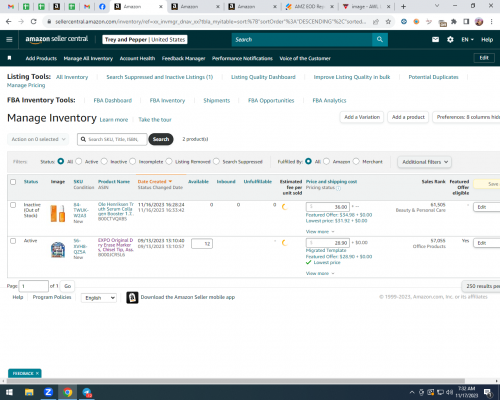Image resolution: width=500 pixels, height=400 pixels.
Task: Open the English language dropdown in footer
Action: coord(99,298)
